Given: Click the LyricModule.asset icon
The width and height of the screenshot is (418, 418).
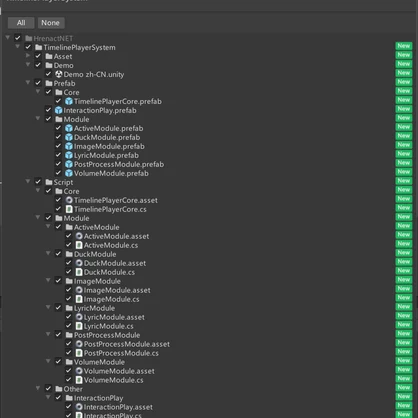Looking at the screenshot, I should (x=79, y=317).
